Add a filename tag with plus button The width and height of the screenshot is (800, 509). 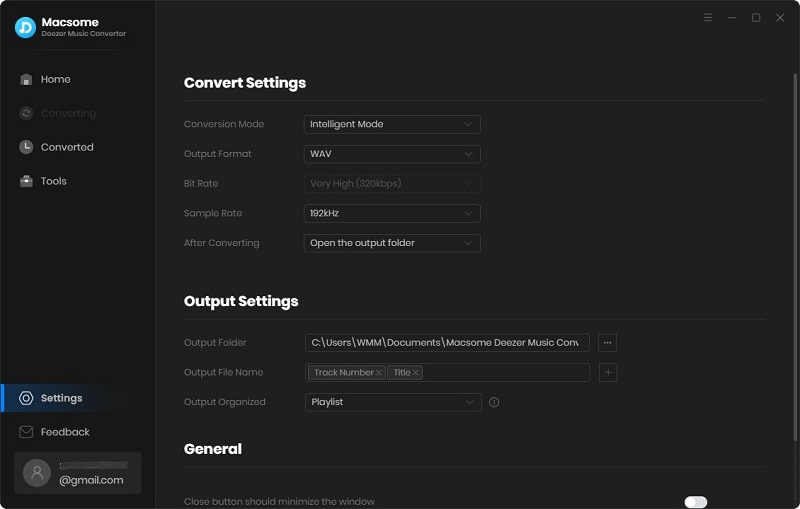point(608,373)
